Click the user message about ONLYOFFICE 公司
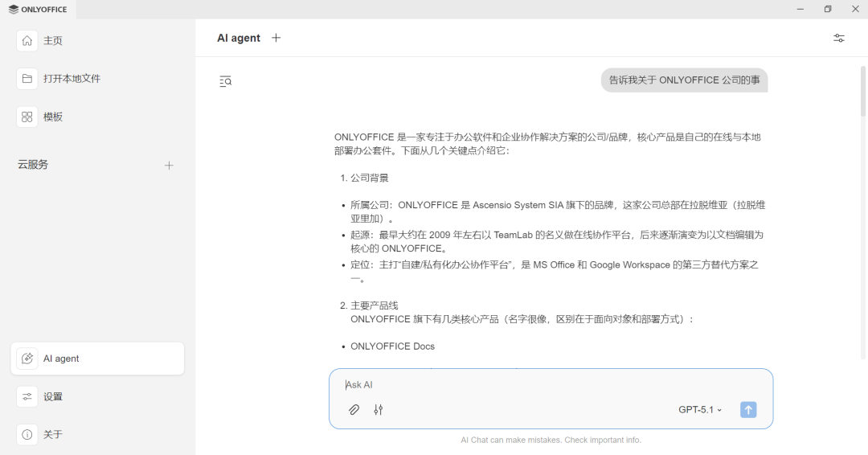Screen dimensions: 868x455 (x=684, y=80)
